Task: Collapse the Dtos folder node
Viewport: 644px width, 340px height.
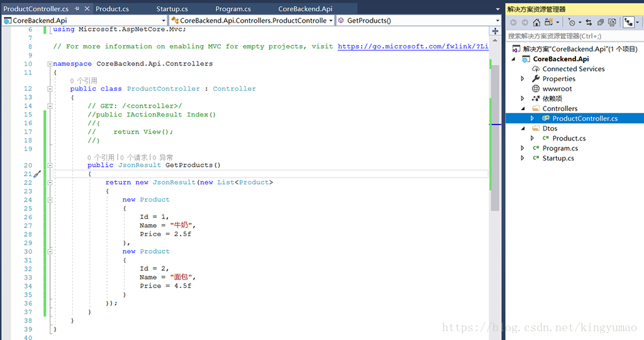Action: 523,128
